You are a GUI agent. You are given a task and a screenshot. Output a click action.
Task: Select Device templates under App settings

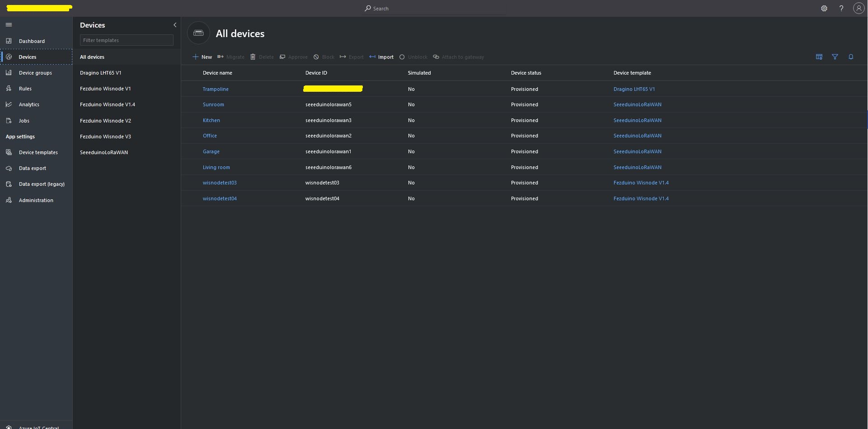tap(38, 152)
